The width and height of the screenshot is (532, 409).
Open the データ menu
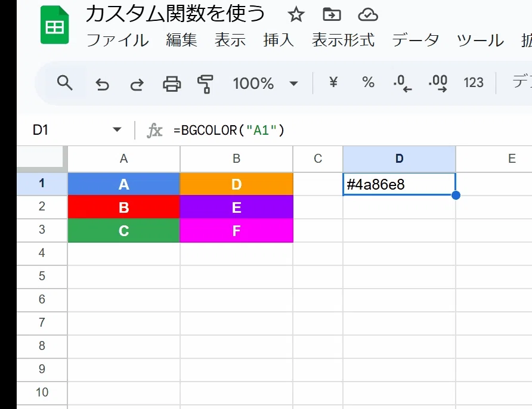coord(416,40)
